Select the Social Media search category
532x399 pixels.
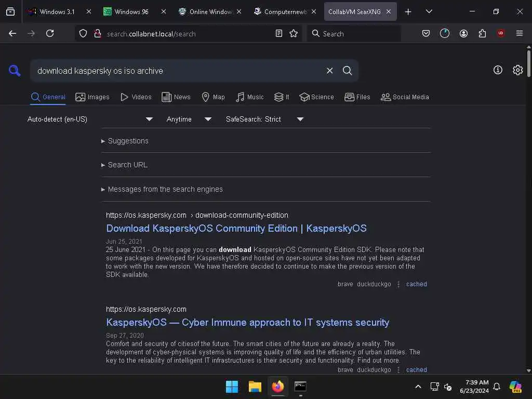[x=405, y=97]
